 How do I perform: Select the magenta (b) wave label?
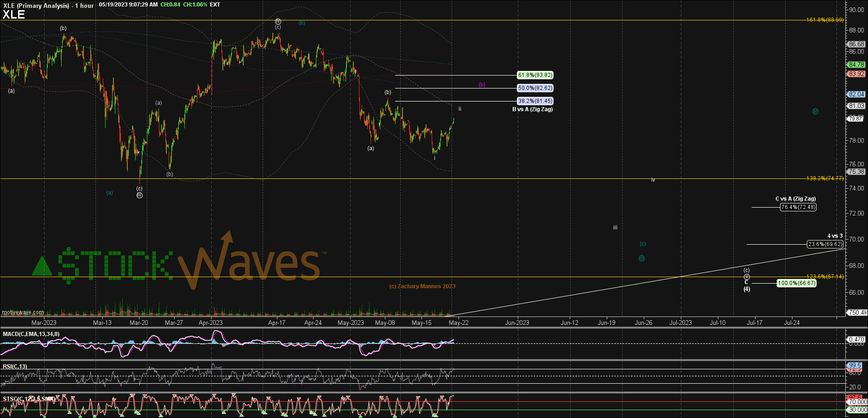click(482, 85)
